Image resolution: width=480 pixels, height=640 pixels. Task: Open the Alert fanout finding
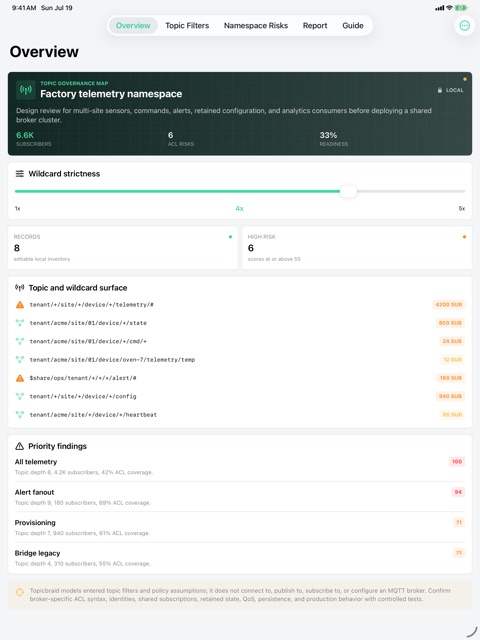[x=240, y=497]
